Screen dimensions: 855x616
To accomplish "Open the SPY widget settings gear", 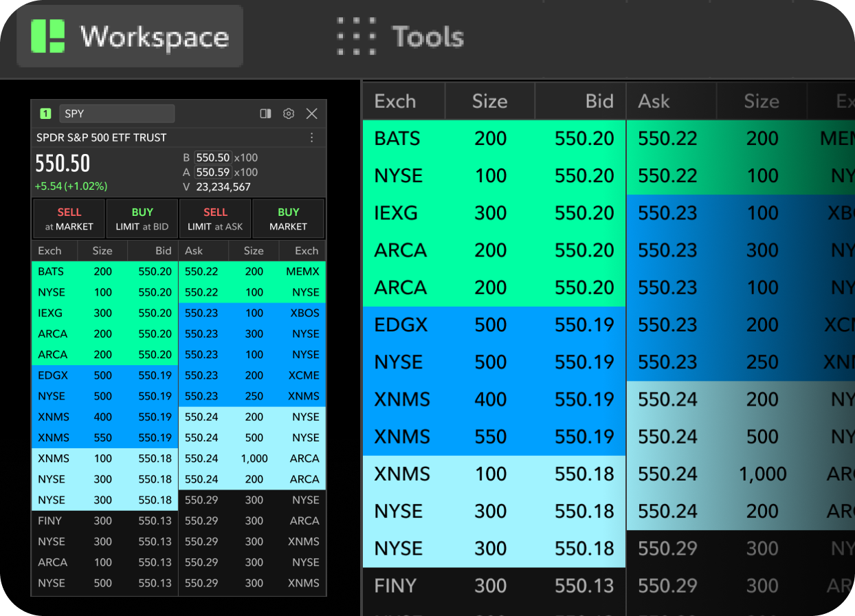I will pyautogui.click(x=289, y=113).
